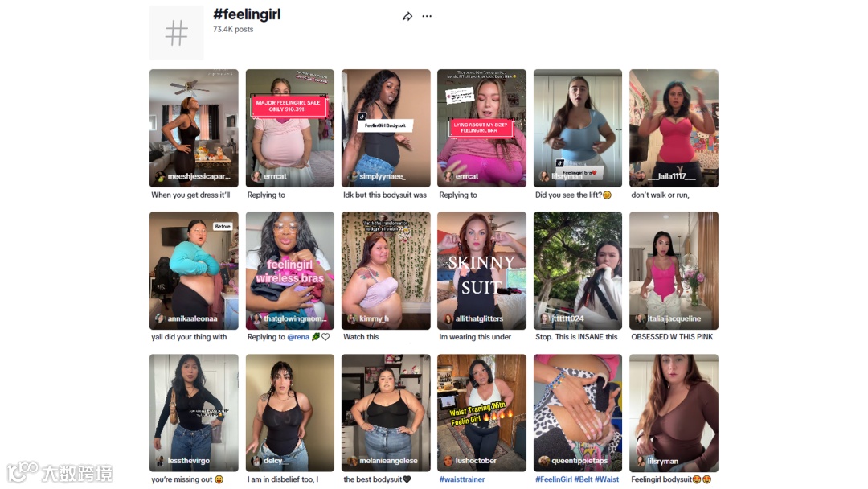Click the share arrow icon beside #feelingirl
The image size is (868, 489).
pos(407,17)
